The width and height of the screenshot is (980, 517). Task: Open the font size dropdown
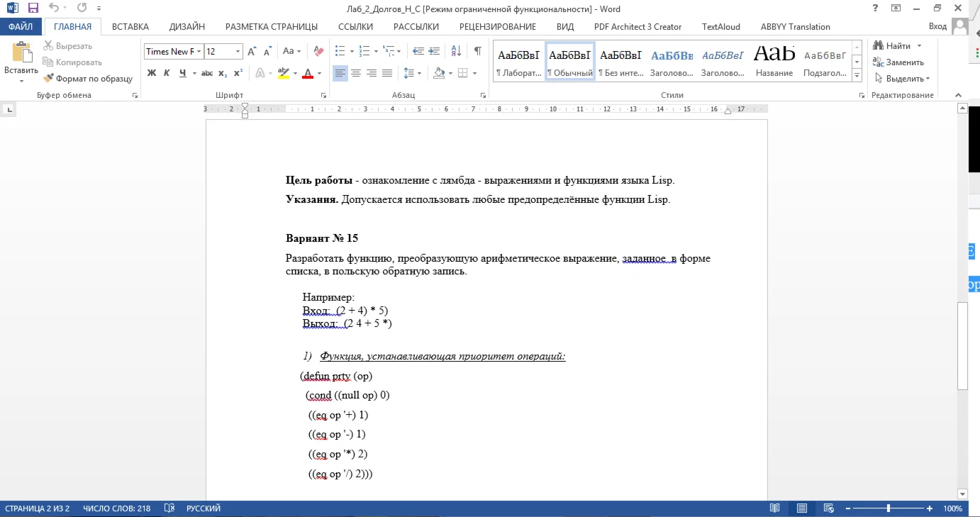click(x=237, y=52)
